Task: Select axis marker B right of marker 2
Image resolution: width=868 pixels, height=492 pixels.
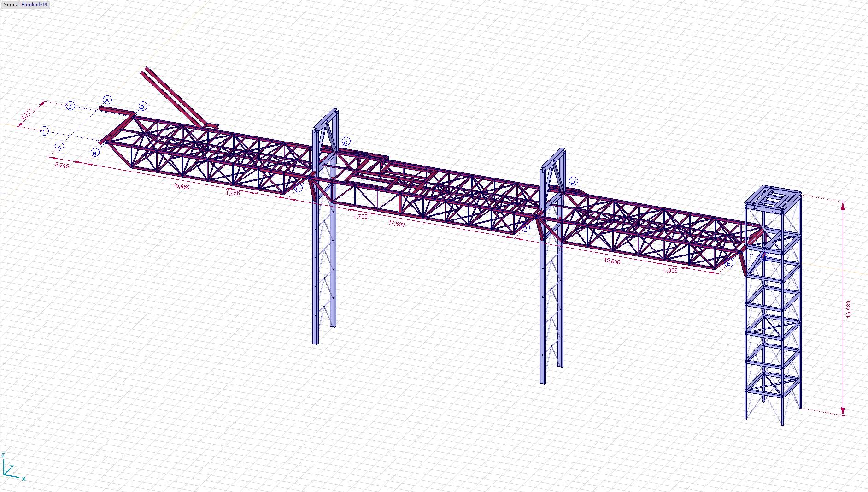Action: coord(143,107)
